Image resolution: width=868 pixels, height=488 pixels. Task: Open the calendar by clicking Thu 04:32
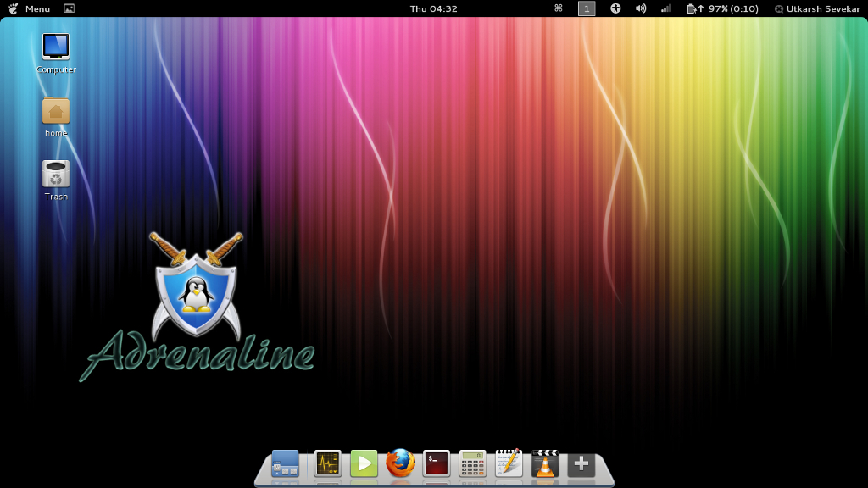[433, 8]
